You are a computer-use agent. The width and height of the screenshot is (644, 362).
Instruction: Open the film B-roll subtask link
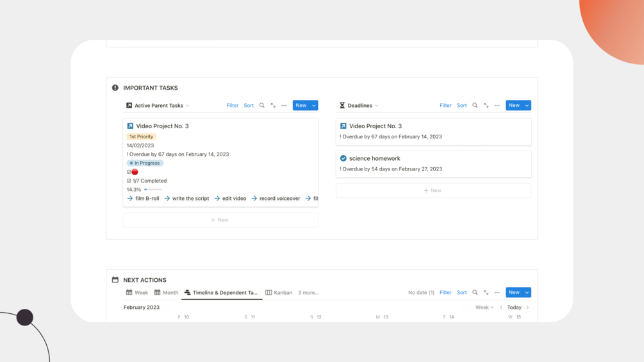(143, 198)
